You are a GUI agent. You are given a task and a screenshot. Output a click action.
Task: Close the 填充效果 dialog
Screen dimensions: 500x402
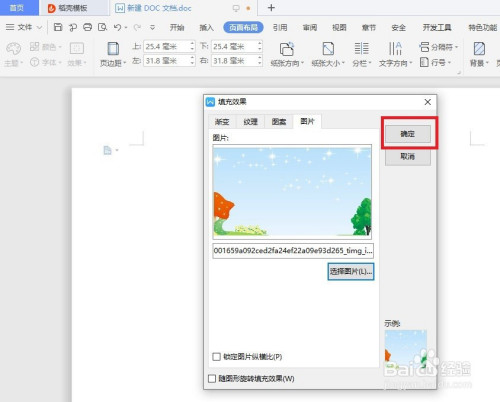coord(428,102)
